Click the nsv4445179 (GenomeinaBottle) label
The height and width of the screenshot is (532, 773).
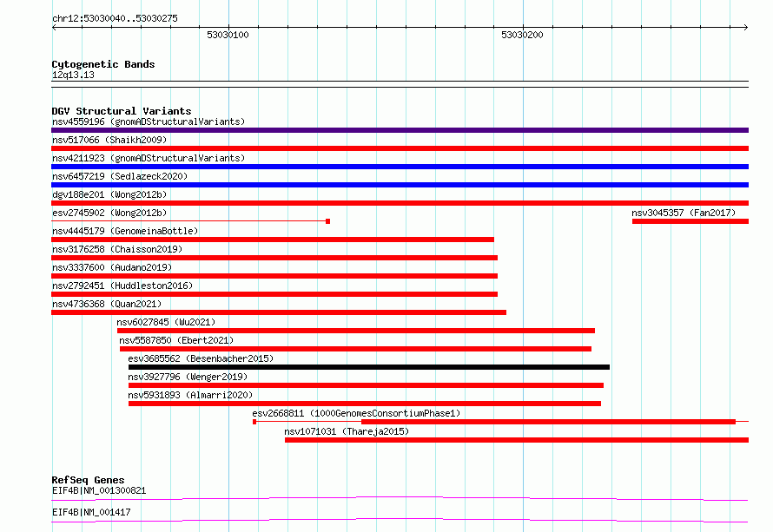pyautogui.click(x=125, y=231)
